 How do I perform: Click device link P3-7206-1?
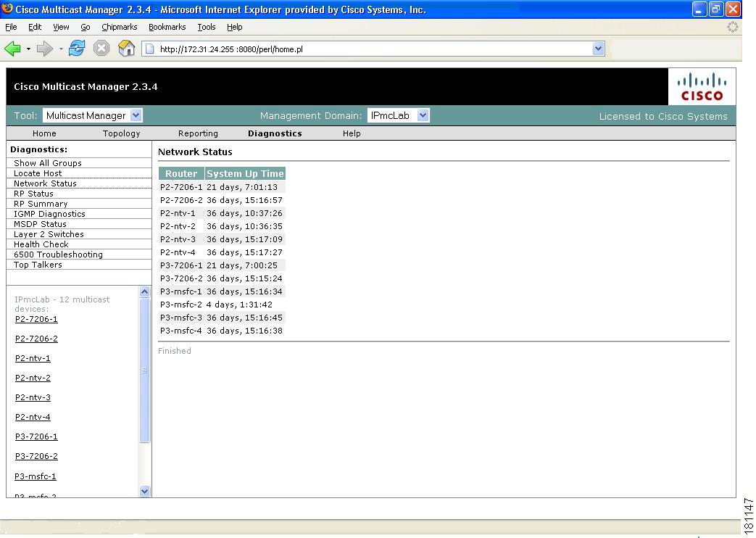click(x=36, y=436)
